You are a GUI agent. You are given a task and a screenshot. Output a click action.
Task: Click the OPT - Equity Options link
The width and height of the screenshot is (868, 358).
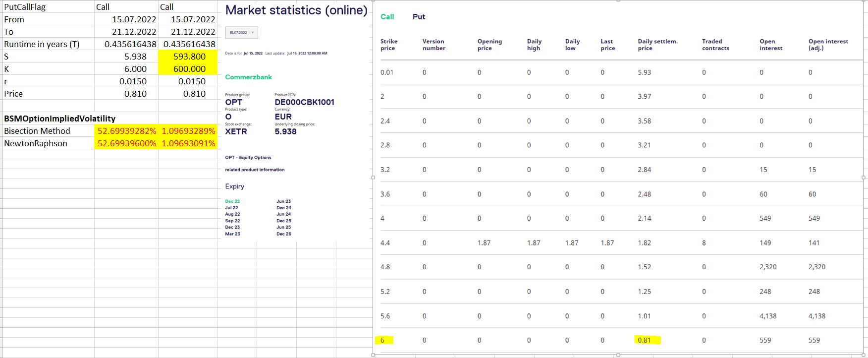point(248,158)
